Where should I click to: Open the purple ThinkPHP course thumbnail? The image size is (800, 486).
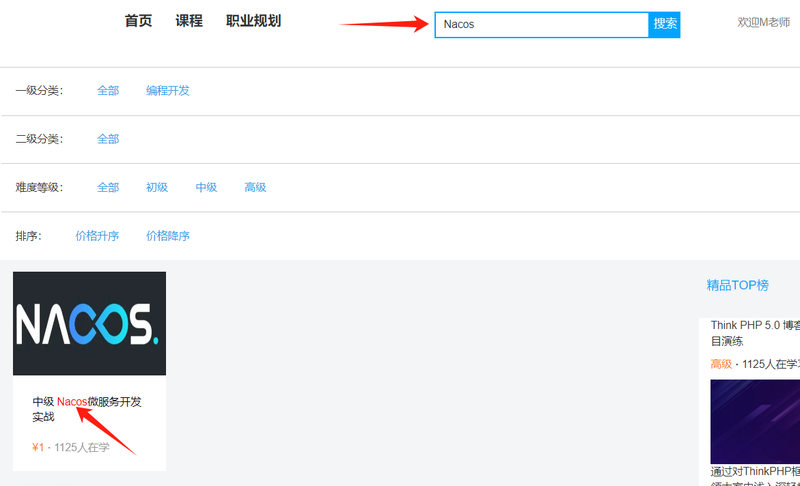point(755,421)
